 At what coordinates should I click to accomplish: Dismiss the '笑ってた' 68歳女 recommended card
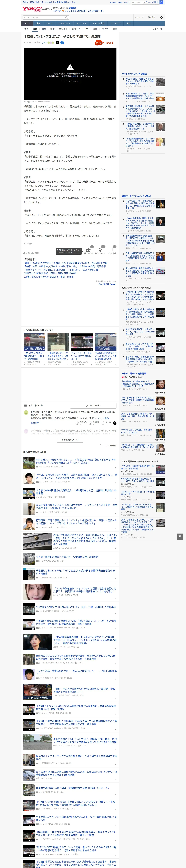click(44, 365)
